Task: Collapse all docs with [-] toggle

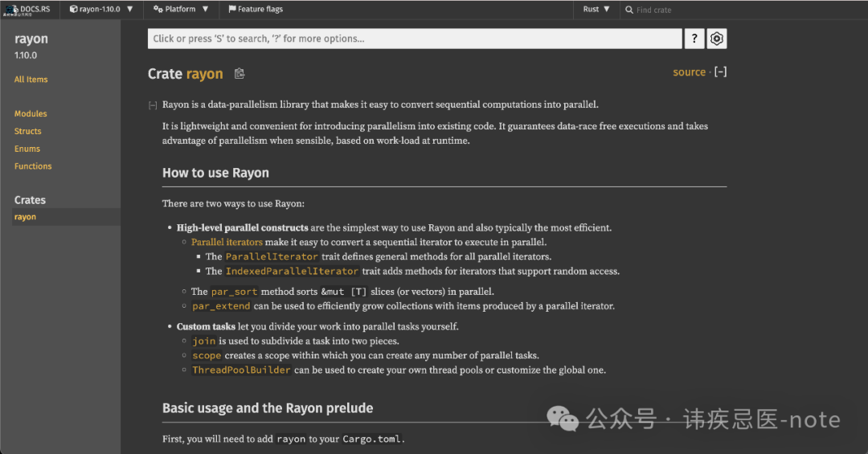Action: click(720, 72)
